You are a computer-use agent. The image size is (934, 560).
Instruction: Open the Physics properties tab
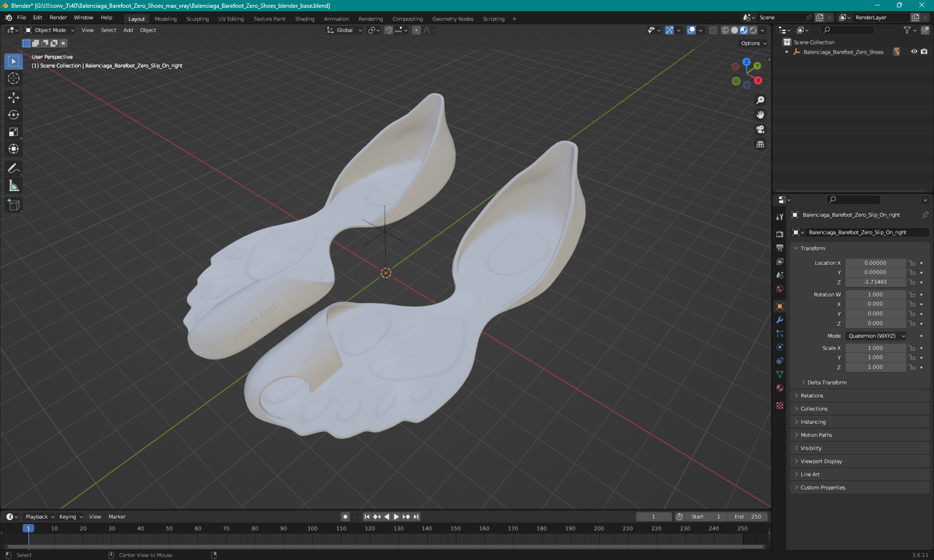click(x=780, y=347)
